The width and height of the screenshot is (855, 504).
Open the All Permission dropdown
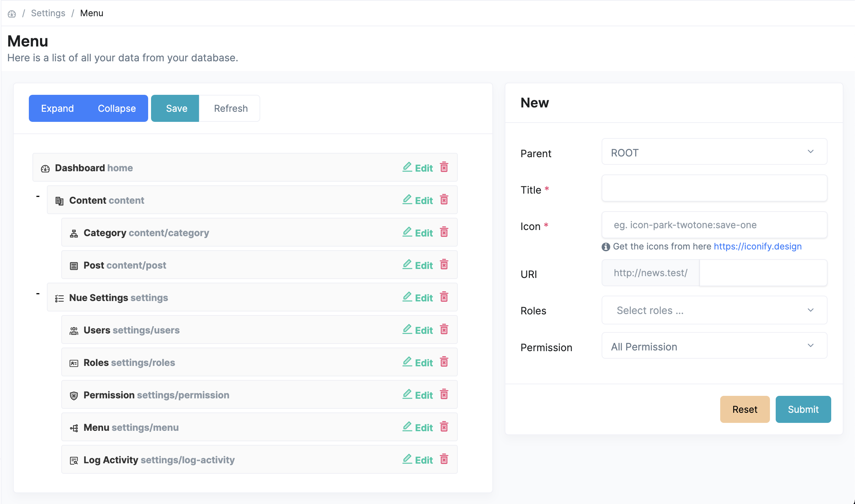click(714, 346)
